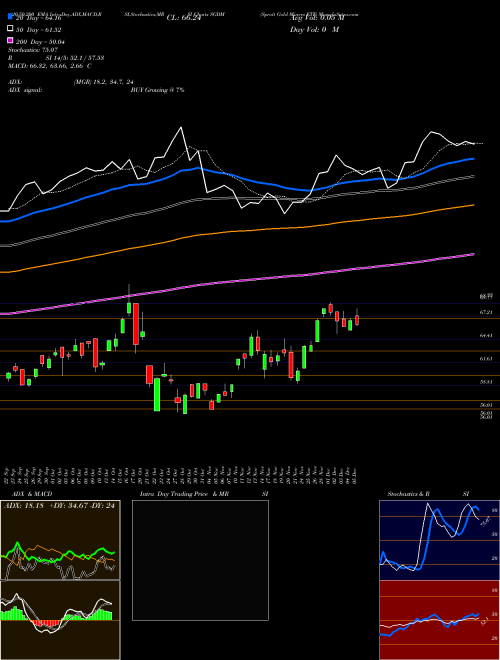Click the 'Stochastics: 73.07' reading

coord(33,50)
